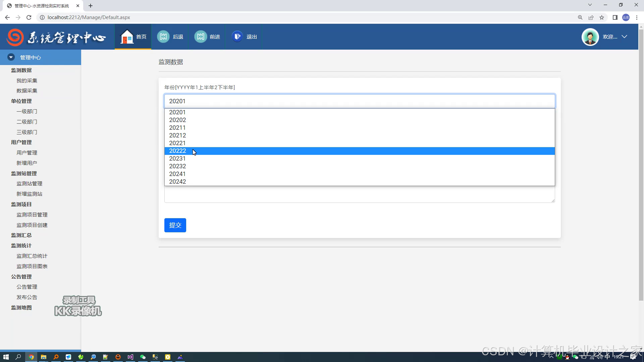The width and height of the screenshot is (644, 362).
Task: Go to 新增用户 page
Action: 27,163
